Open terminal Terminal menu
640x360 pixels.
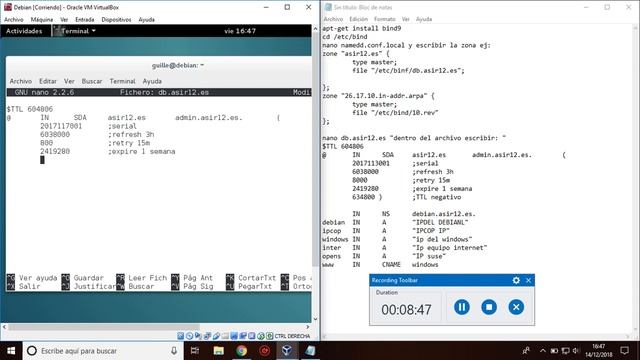[122, 81]
